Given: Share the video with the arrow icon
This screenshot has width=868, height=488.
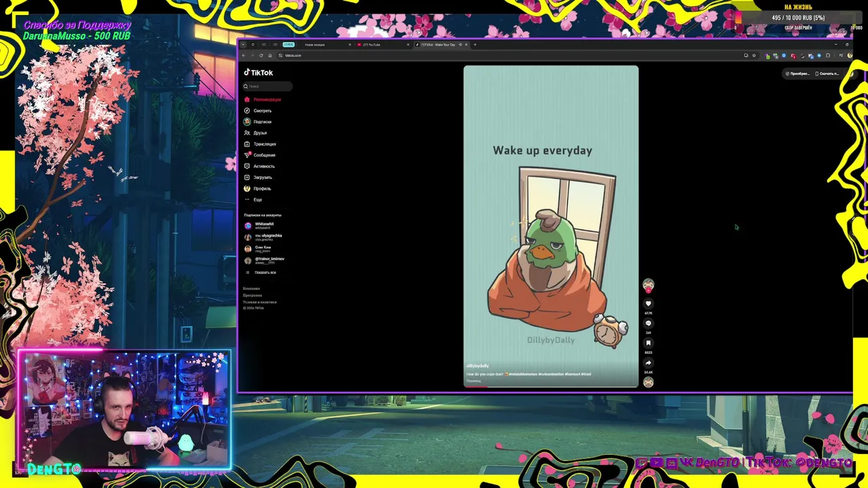Looking at the screenshot, I should pyautogui.click(x=648, y=363).
